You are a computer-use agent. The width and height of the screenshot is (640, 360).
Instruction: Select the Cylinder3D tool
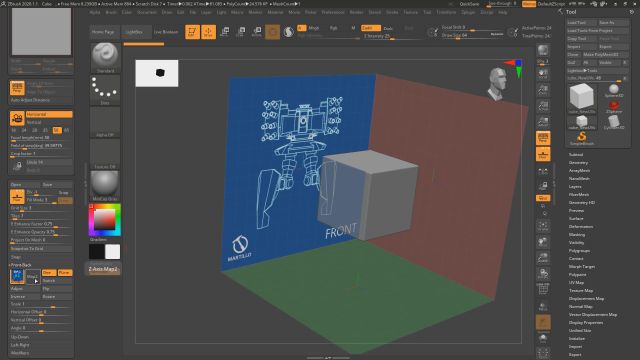(x=614, y=123)
